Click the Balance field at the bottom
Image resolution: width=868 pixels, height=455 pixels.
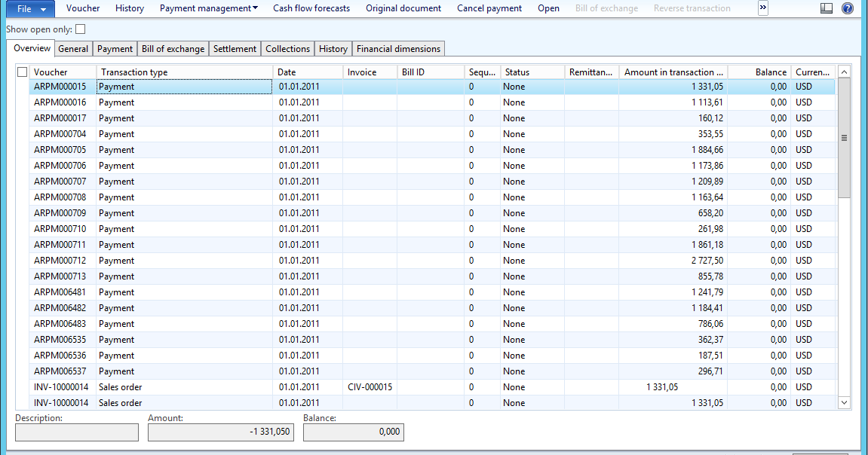tap(353, 432)
